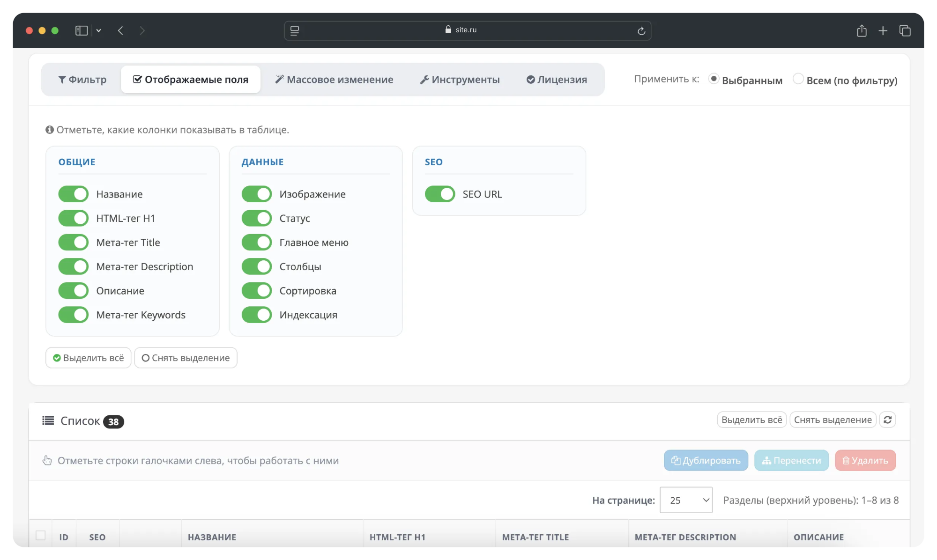Refresh the list with the reload icon button

pos(887,420)
